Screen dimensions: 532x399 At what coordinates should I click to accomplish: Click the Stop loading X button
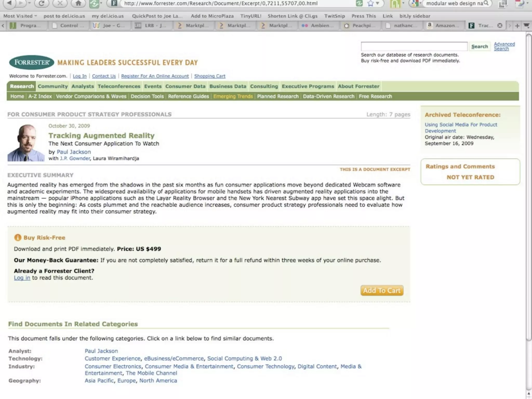[60, 3]
